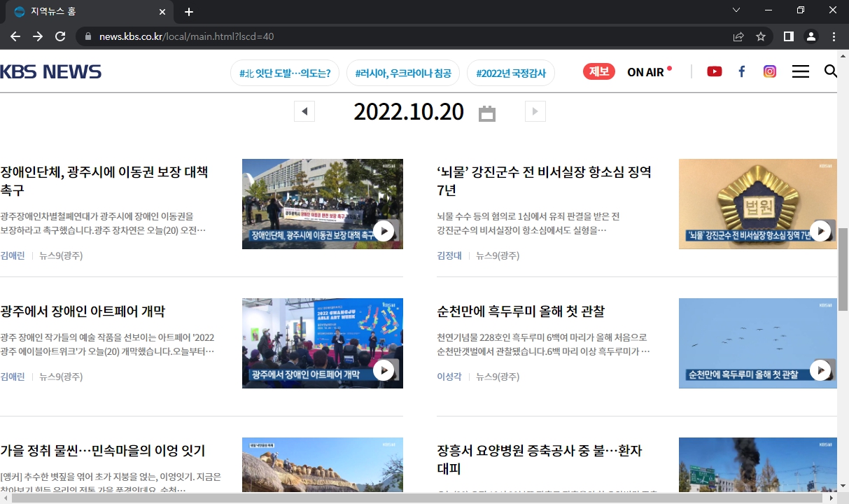This screenshot has width=849, height=504.
Task: Open the KBS Facebook page
Action: pos(742,71)
